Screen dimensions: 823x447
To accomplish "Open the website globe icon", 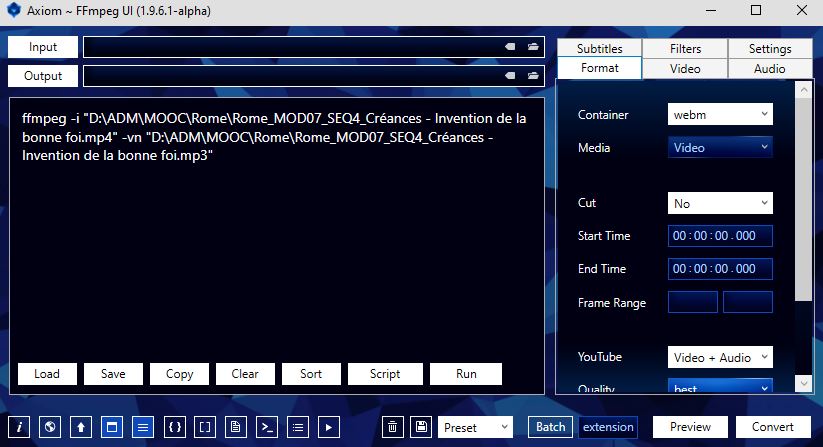I will click(50, 427).
